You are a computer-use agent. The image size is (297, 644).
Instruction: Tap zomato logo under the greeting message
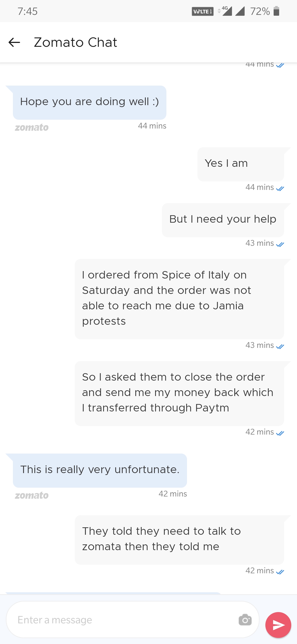tap(32, 127)
